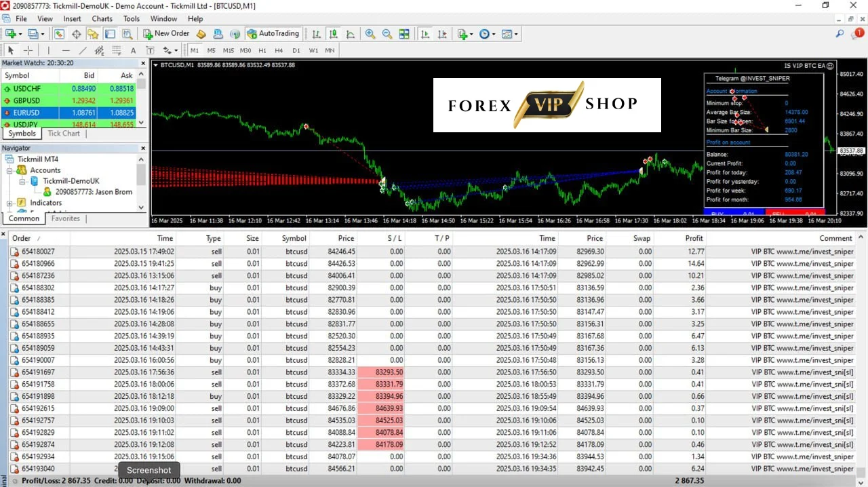The width and height of the screenshot is (868, 487).
Task: Switch timeframe to H1
Action: coord(262,50)
